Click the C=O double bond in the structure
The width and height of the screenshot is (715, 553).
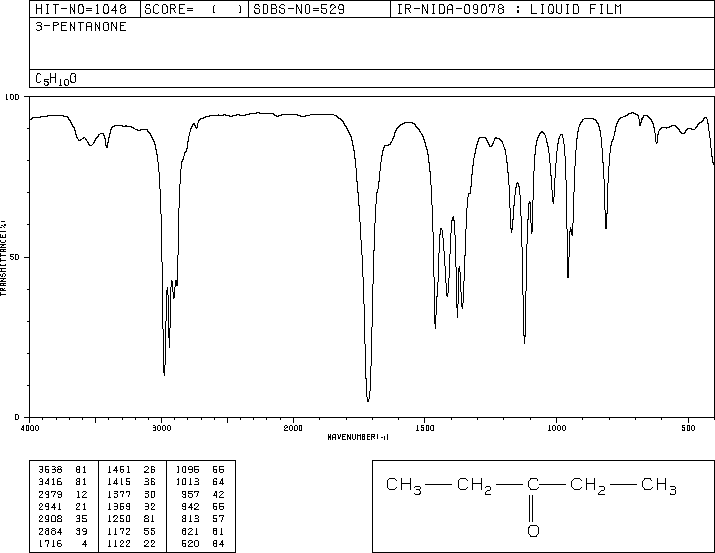(x=533, y=508)
